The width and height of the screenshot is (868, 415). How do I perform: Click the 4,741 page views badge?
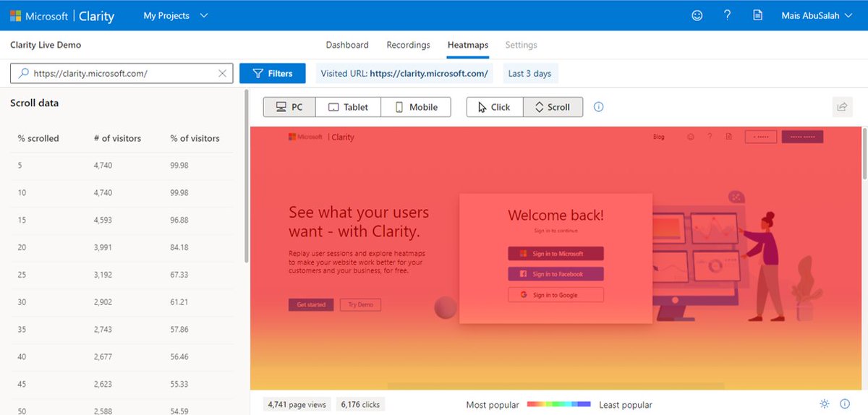[x=297, y=404]
